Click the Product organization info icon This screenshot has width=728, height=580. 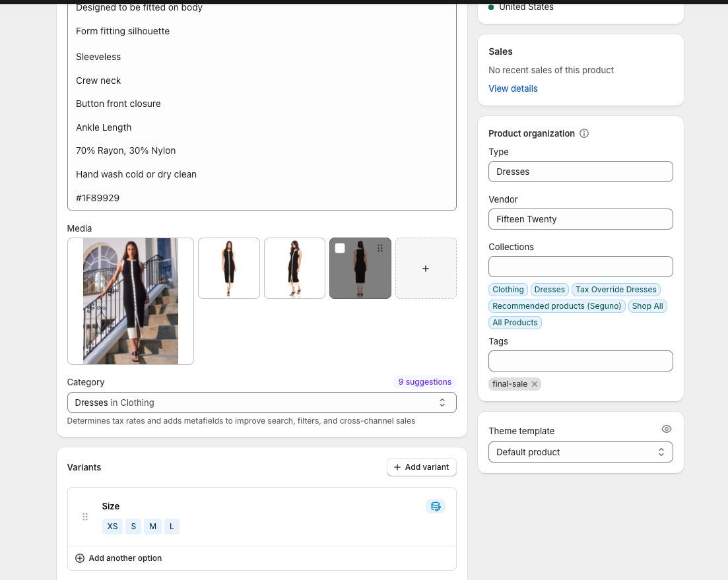pyautogui.click(x=584, y=133)
